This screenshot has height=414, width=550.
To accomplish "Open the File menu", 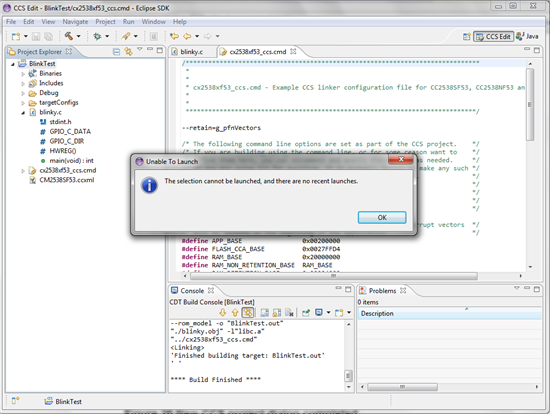I will coord(11,22).
